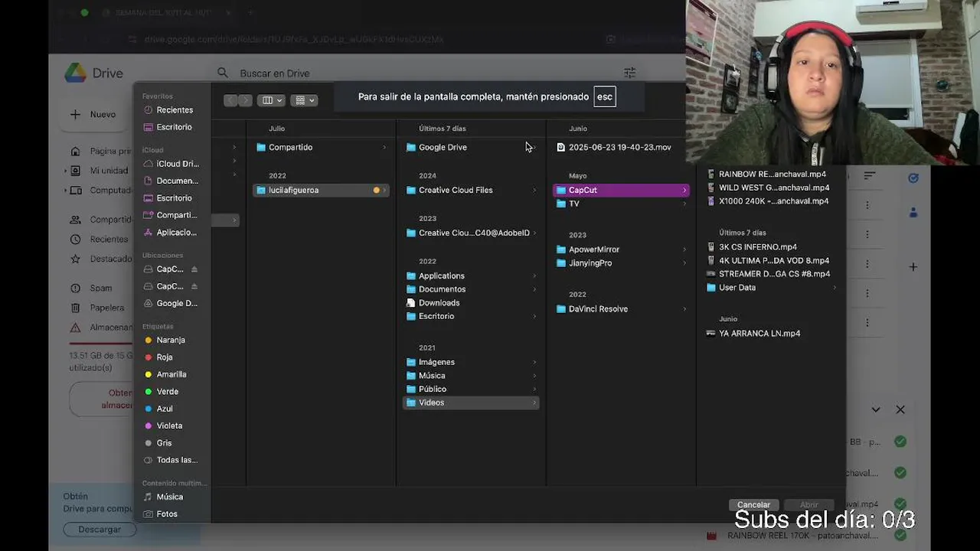Click the Abrir button
This screenshot has height=551, width=980.
tap(808, 505)
